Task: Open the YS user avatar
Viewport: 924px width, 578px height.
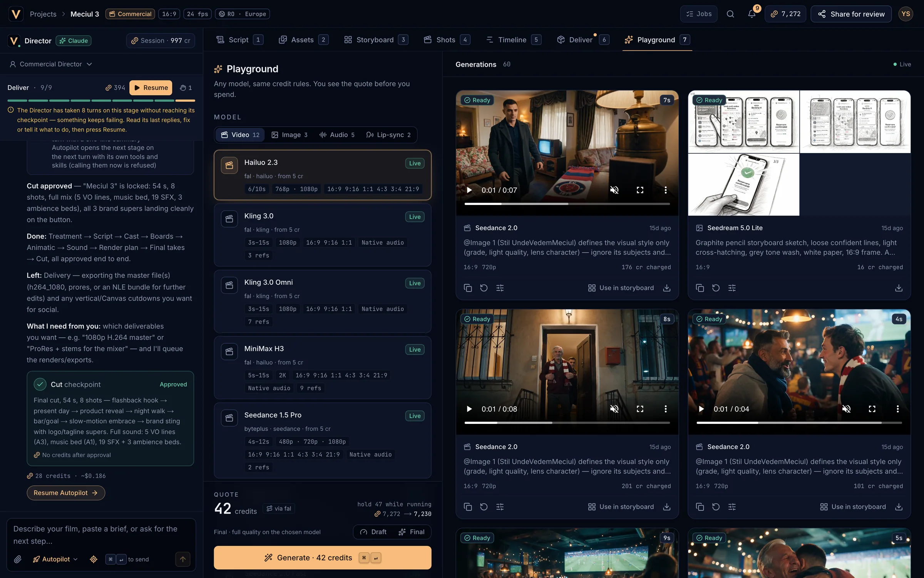Action: click(906, 14)
